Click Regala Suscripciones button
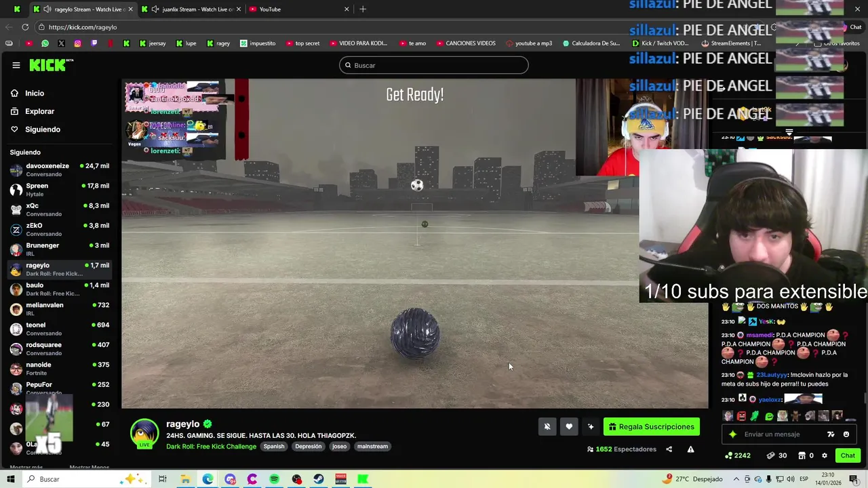Screen dimensions: 868x488 tap(652, 426)
